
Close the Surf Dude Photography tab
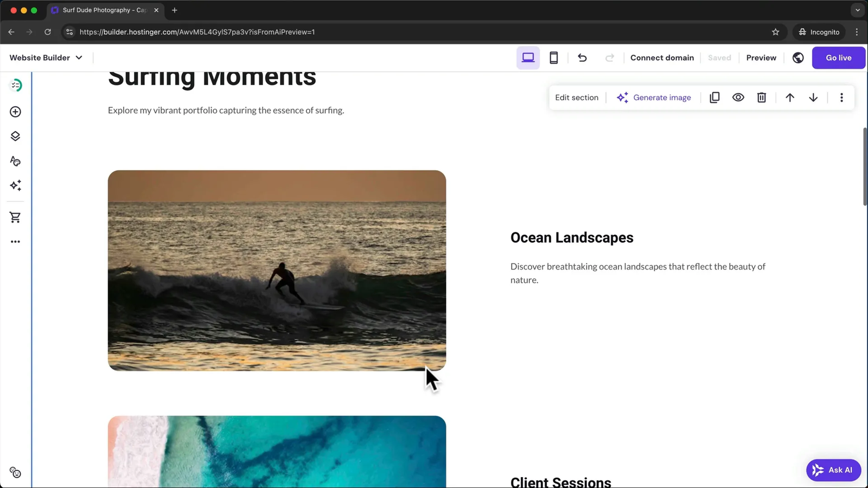156,10
